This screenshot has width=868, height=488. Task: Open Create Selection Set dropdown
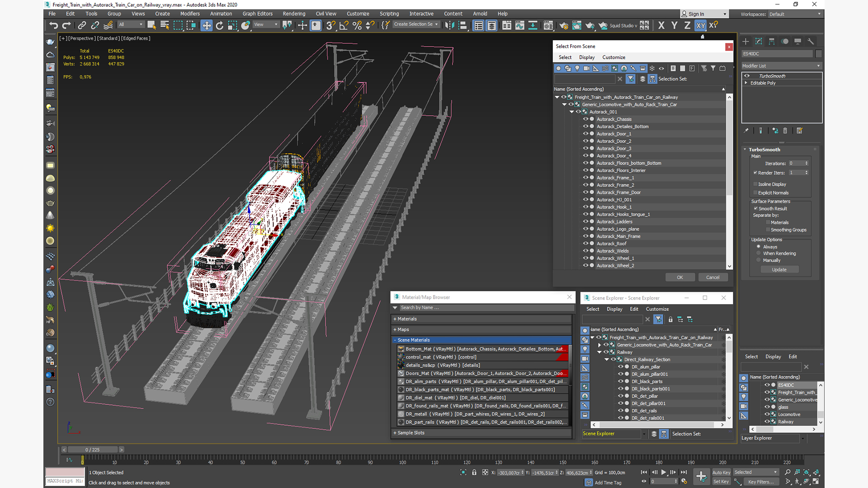tap(416, 24)
